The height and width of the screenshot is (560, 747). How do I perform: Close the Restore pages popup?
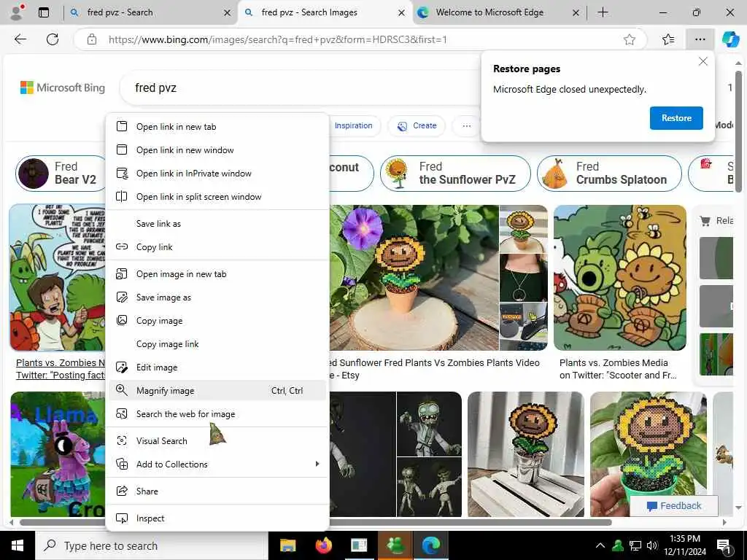click(x=703, y=61)
